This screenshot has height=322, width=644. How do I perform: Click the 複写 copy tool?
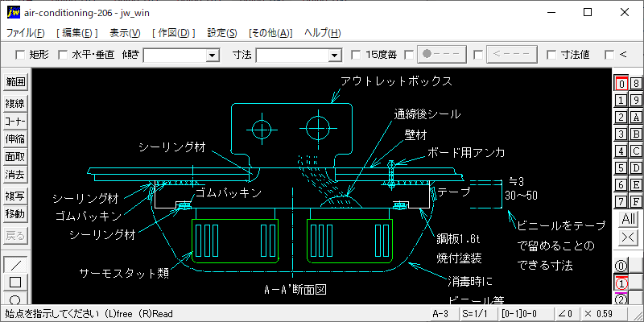pyautogui.click(x=15, y=196)
